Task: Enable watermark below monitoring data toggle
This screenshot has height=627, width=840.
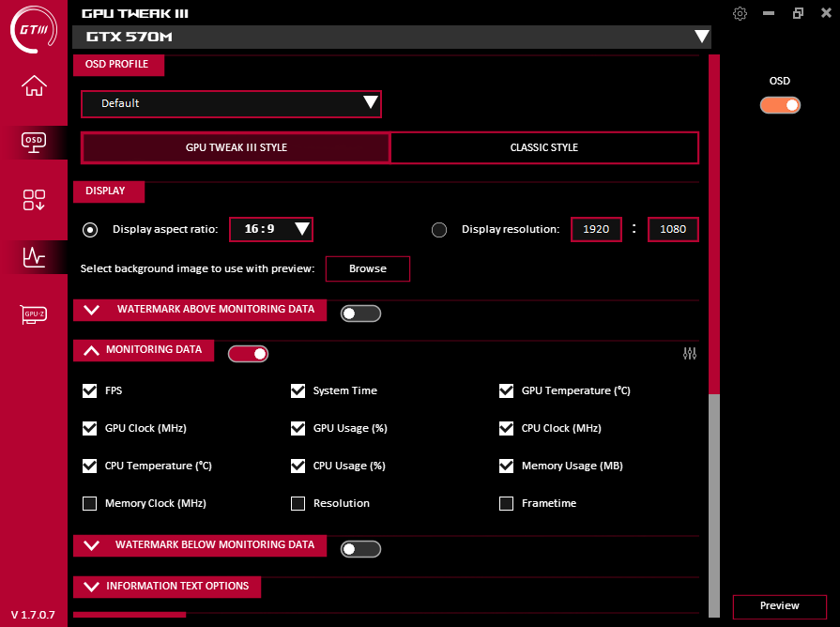Action: click(360, 549)
